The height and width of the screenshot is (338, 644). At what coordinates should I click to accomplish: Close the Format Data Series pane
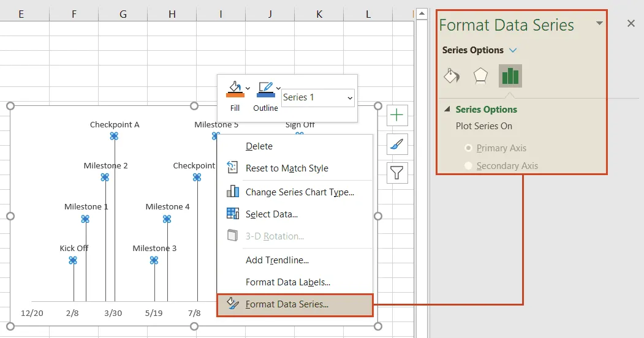tap(631, 23)
